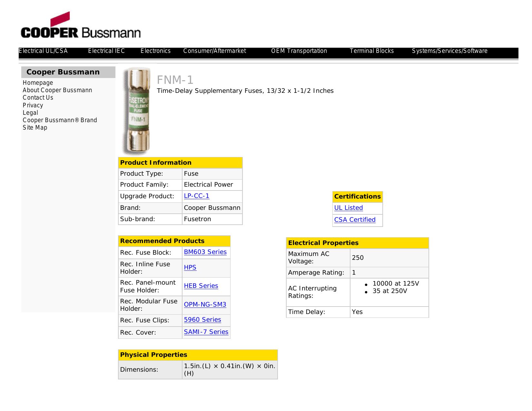532x411 pixels.
Task: Click the Time Delay value 'Yes'
Action: (357, 312)
